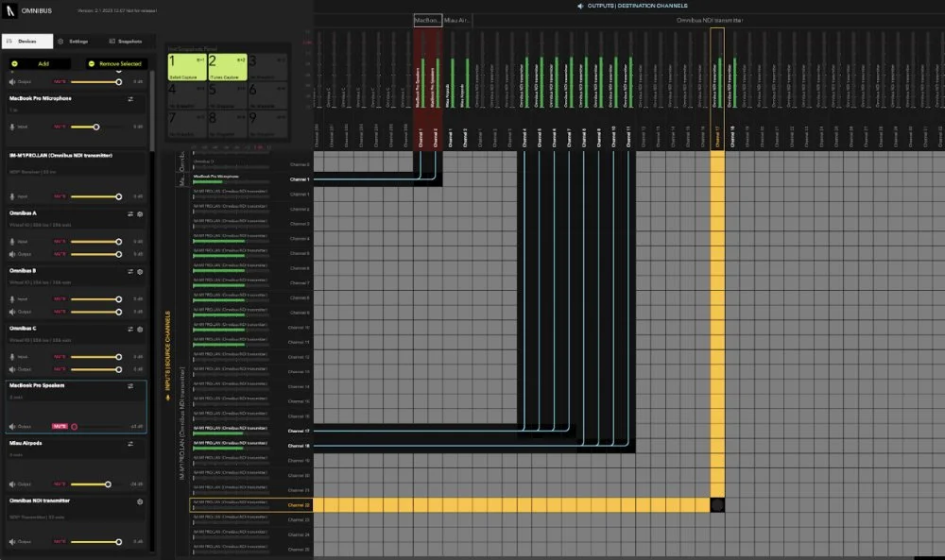The height and width of the screenshot is (560, 945).
Task: Click the OMNIBUS logo in the top left
Action: pos(11,10)
